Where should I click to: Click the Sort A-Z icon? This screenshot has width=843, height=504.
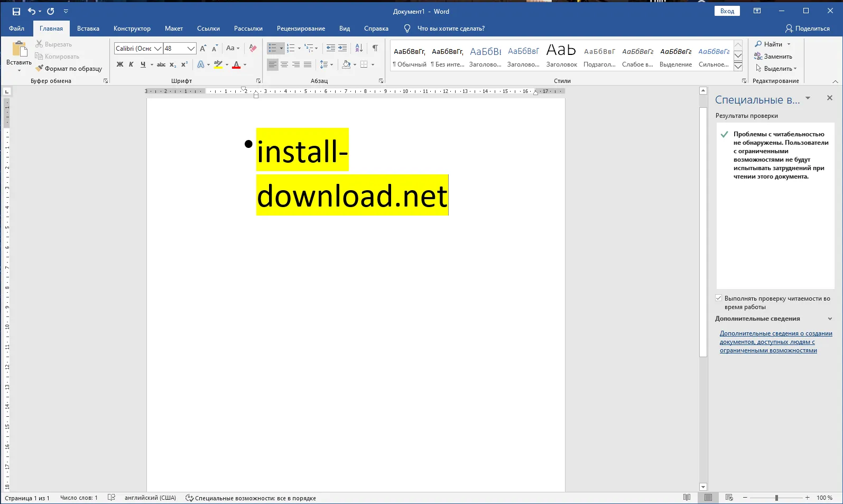click(x=359, y=48)
